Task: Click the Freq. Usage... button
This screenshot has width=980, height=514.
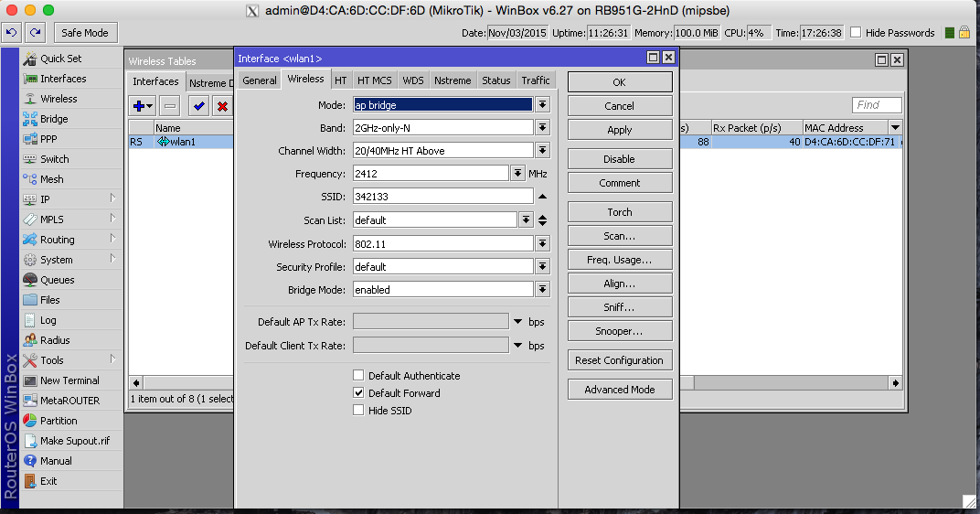Action: pos(620,260)
